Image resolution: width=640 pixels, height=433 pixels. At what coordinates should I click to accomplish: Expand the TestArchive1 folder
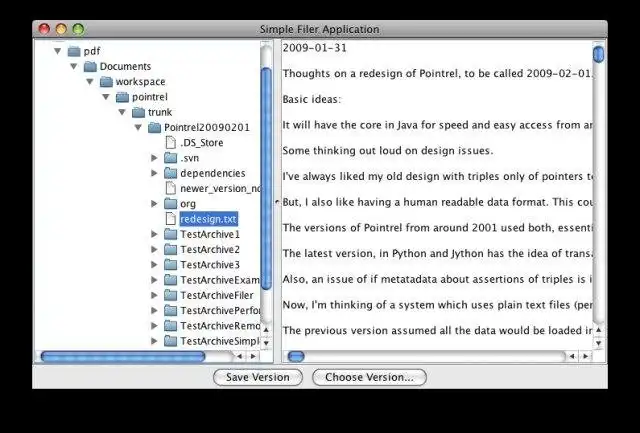[x=154, y=234]
